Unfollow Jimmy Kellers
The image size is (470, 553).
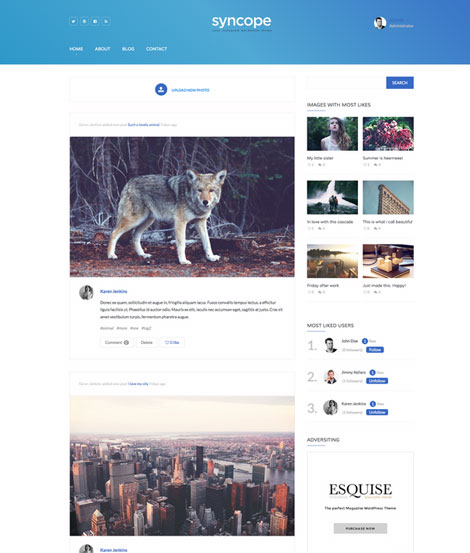coord(377,381)
